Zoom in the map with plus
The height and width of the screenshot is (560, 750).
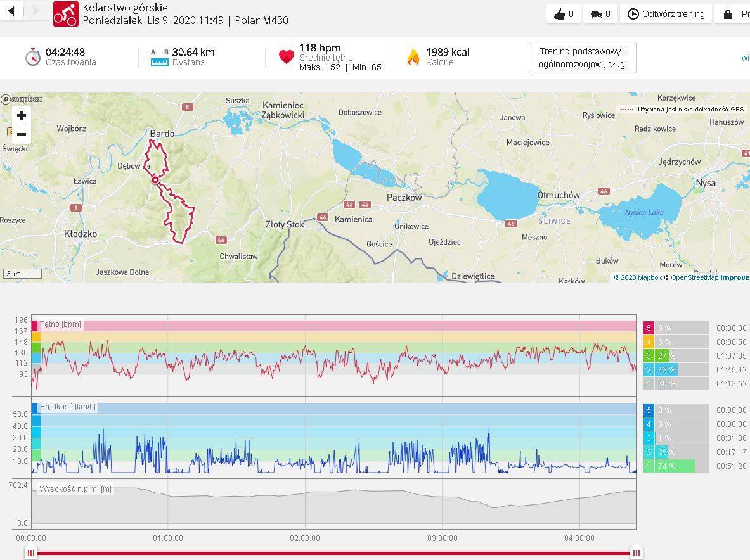click(22, 115)
